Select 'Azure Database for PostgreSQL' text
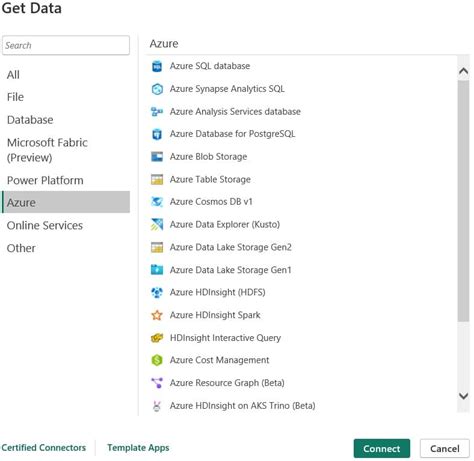 click(232, 134)
